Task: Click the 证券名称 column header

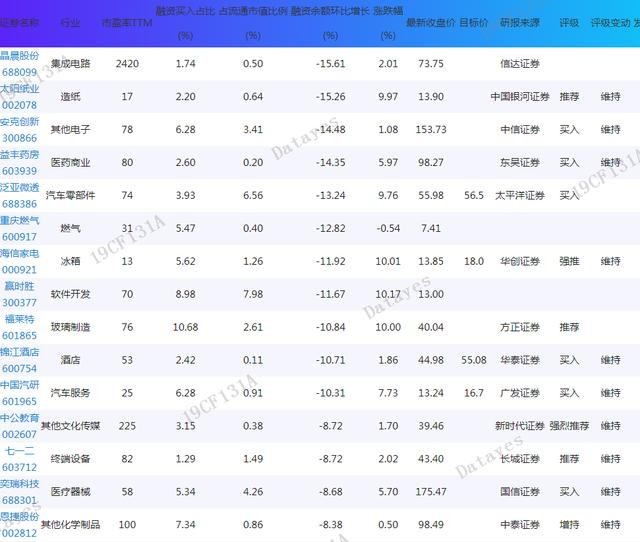Action: pos(20,22)
